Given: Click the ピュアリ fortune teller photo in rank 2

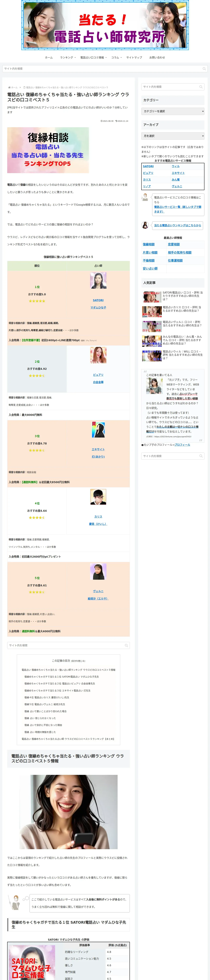Looking at the screenshot, I should [x=98, y=355].
